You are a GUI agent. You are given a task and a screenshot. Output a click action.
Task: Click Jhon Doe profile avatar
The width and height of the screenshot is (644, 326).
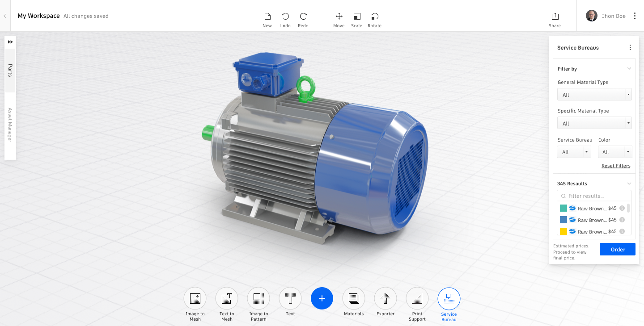tap(592, 16)
